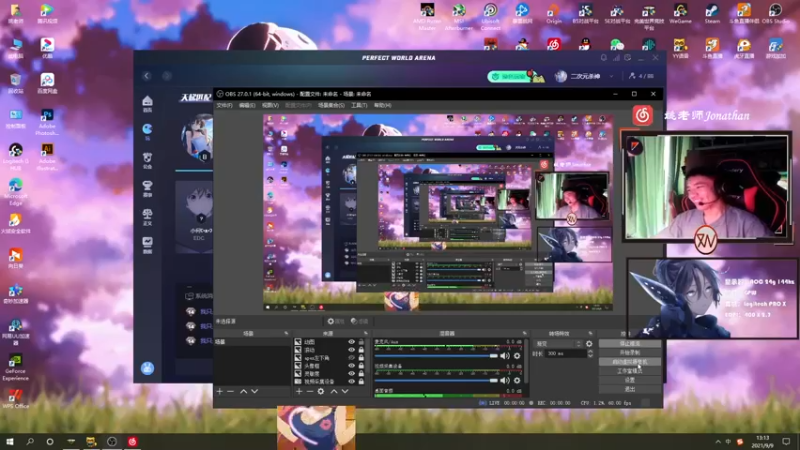Viewport: 800px width, 450px height.
Task: Open WeGame desktop shortcut
Action: [681, 14]
